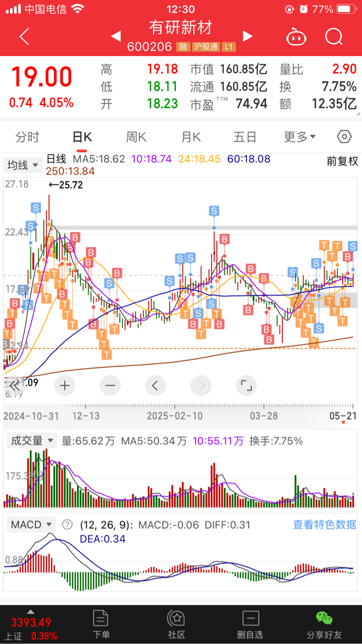Tap 分享好友 WeChat share icon
Viewport: 362px width, 644px height.
click(324, 618)
